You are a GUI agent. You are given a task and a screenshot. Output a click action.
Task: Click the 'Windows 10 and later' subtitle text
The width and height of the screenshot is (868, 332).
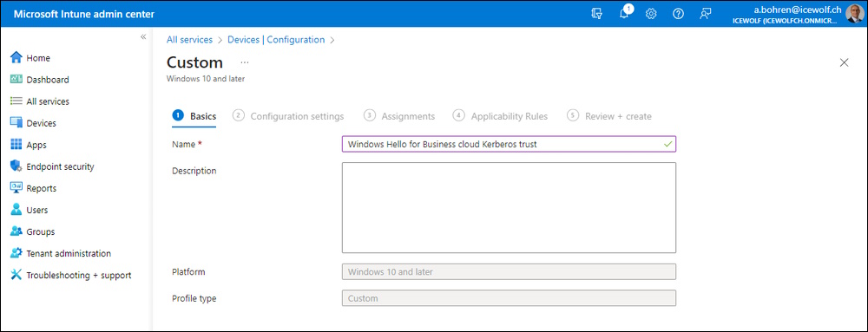pos(206,79)
